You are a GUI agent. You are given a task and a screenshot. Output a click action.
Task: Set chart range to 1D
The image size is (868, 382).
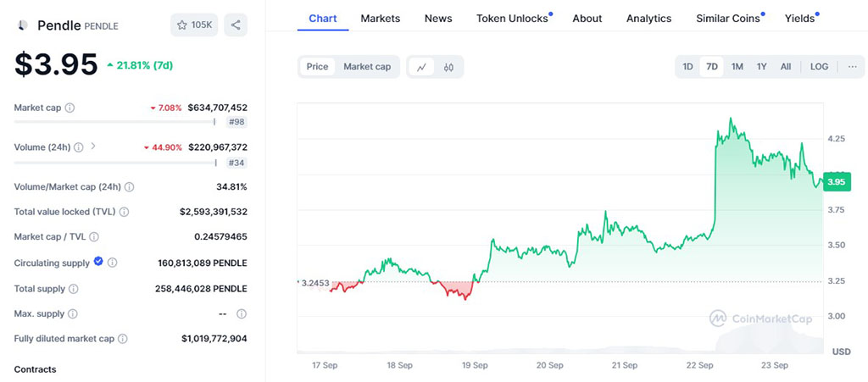(687, 67)
